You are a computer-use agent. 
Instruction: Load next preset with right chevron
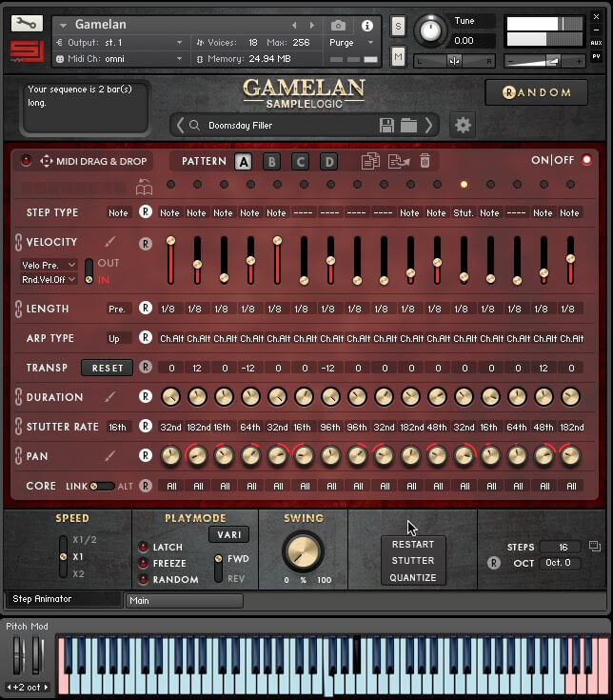click(x=428, y=126)
